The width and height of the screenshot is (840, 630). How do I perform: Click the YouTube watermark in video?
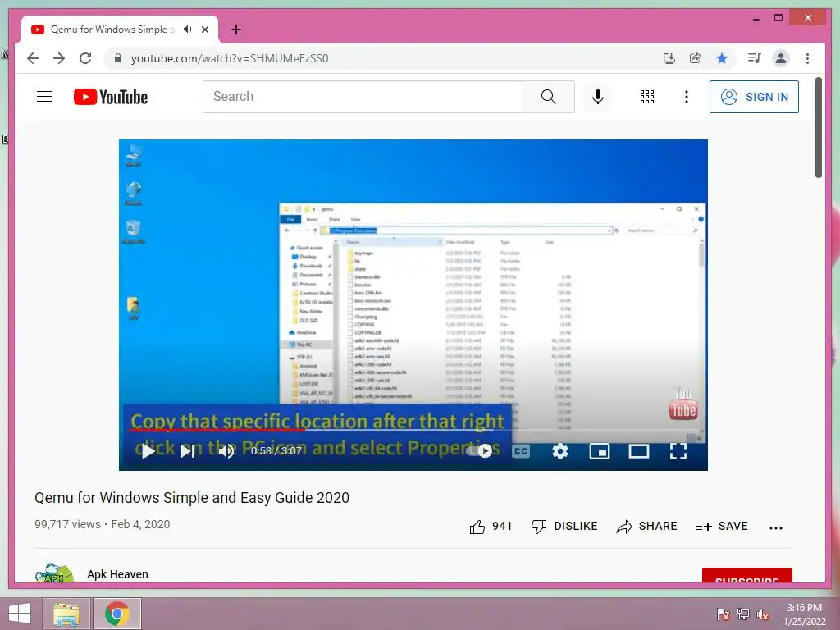[x=683, y=403]
